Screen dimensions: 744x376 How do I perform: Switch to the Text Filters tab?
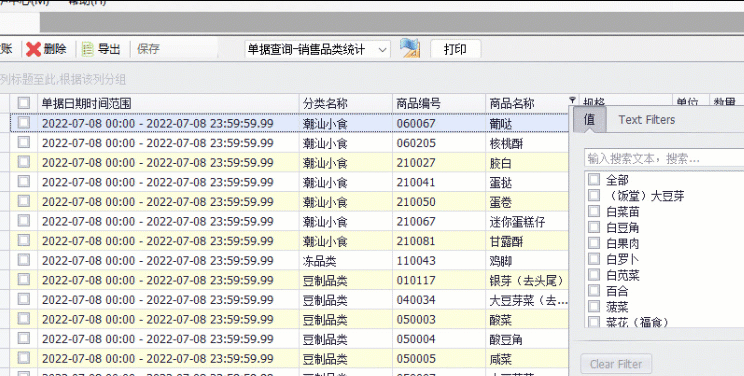point(647,120)
